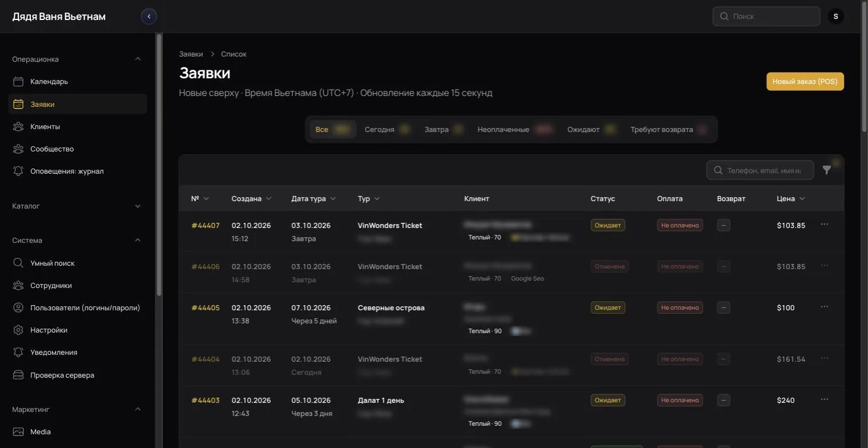Open three-dot menu for order #44405
868x448 pixels.
click(x=825, y=307)
